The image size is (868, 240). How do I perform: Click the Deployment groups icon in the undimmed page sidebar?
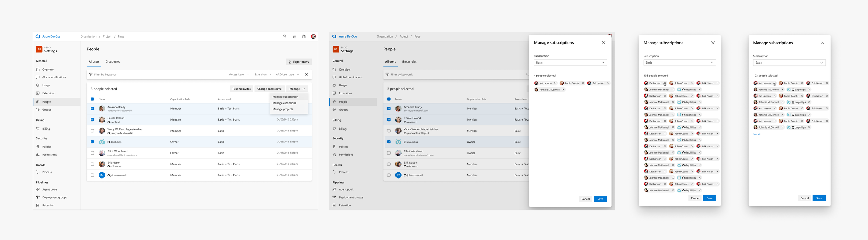pos(38,197)
